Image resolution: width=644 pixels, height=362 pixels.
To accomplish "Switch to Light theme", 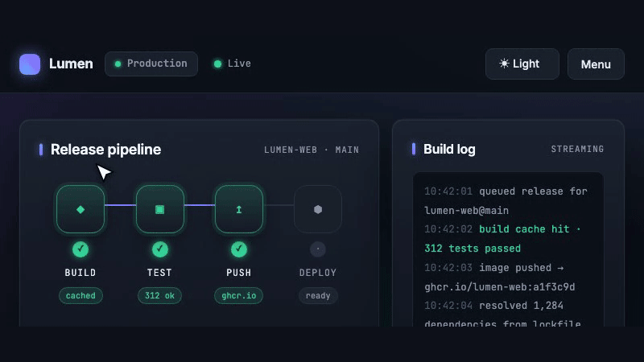I will [x=522, y=64].
